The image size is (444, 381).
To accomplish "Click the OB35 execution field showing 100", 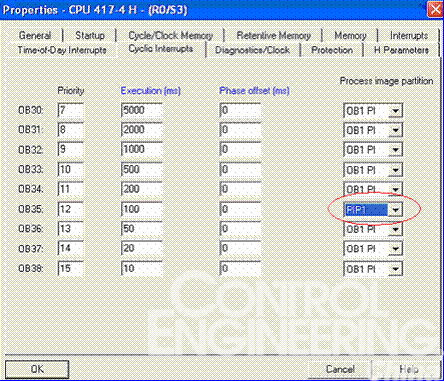I will pos(142,209).
